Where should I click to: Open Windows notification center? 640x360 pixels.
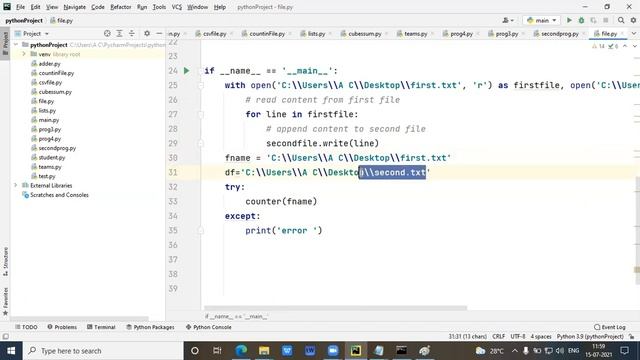click(x=624, y=351)
